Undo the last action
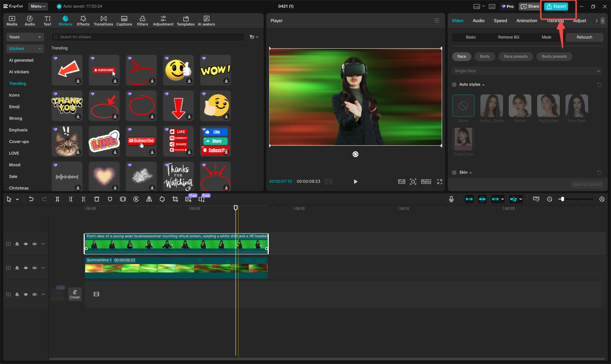This screenshot has width=611, height=364. 31,199
